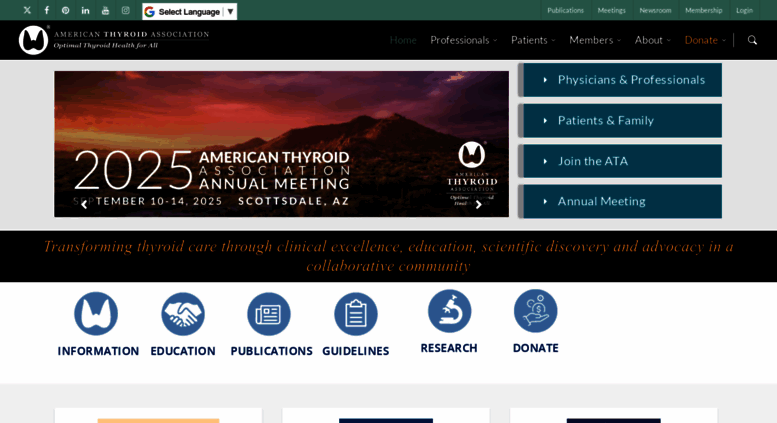Screen dimensions: 777x423
Task: Open the X (Twitter) social link
Action: click(x=27, y=10)
